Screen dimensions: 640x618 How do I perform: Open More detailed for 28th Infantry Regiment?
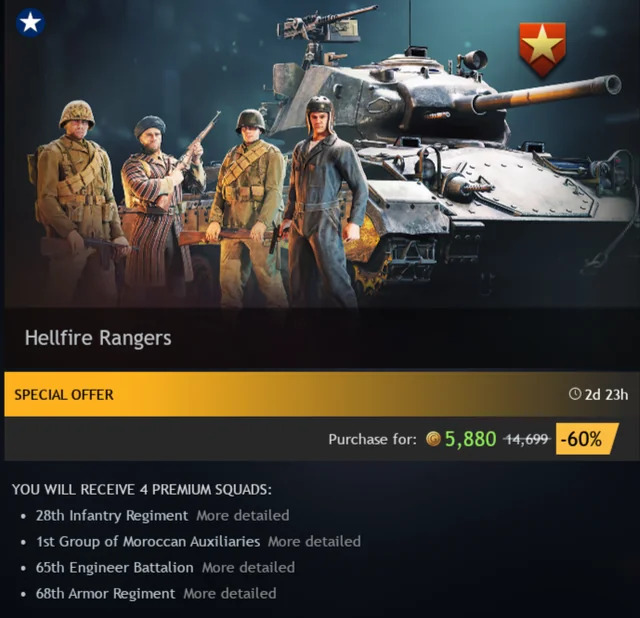pyautogui.click(x=243, y=516)
